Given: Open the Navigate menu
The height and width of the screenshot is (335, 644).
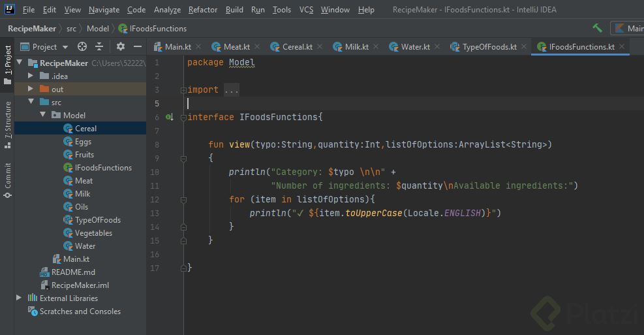Looking at the screenshot, I should pos(104,9).
